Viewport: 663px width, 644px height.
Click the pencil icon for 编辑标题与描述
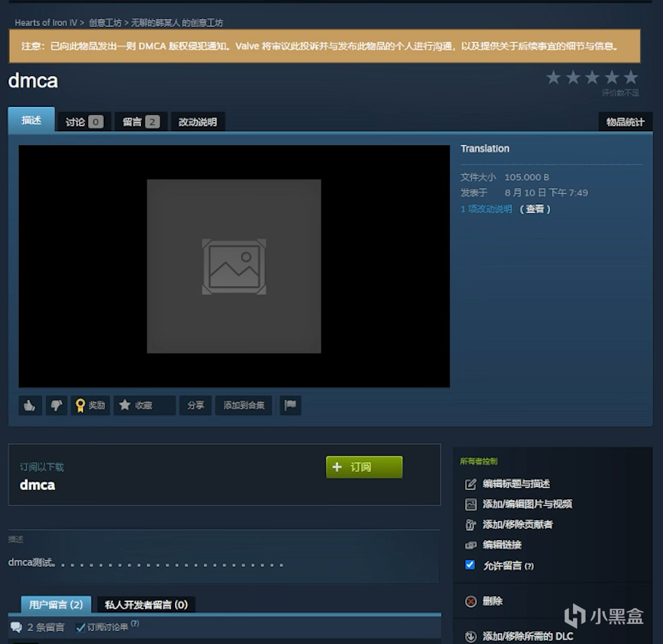(470, 484)
